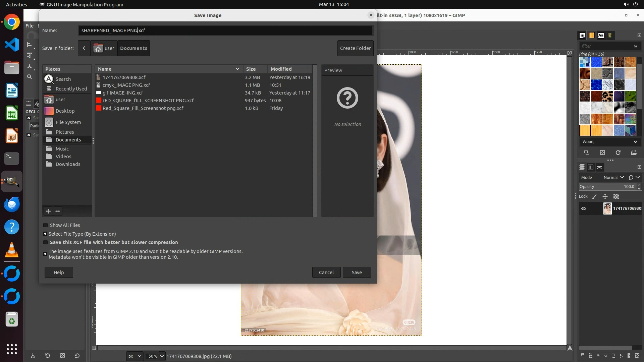Image resolution: width=644 pixels, height=362 pixels.
Task: Click the Create Folder button
Action: (355, 48)
